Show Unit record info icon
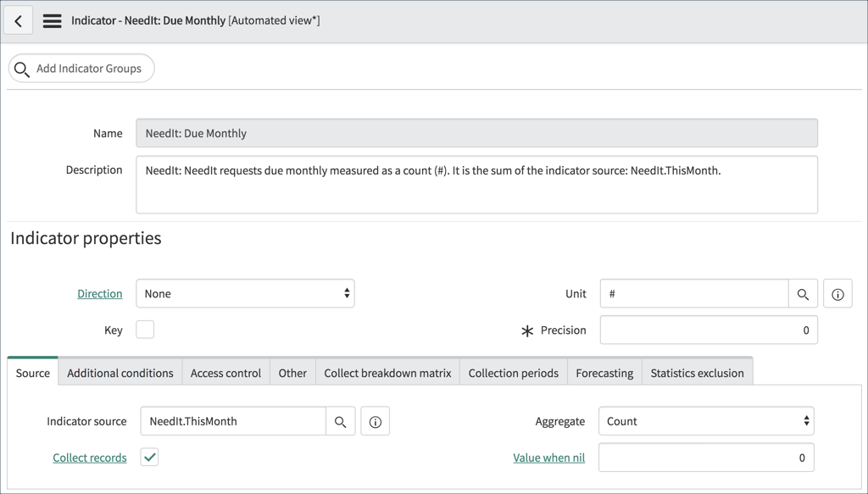The height and width of the screenshot is (494, 868). click(x=837, y=294)
